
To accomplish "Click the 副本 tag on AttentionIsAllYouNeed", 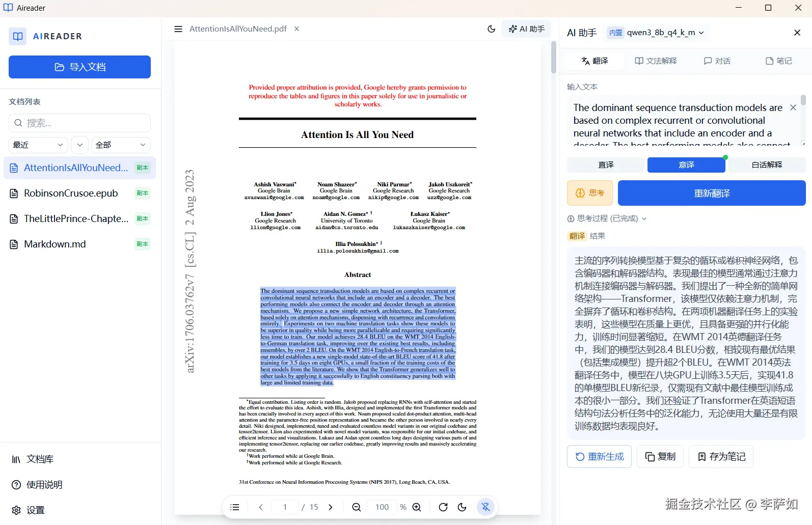I will (143, 168).
